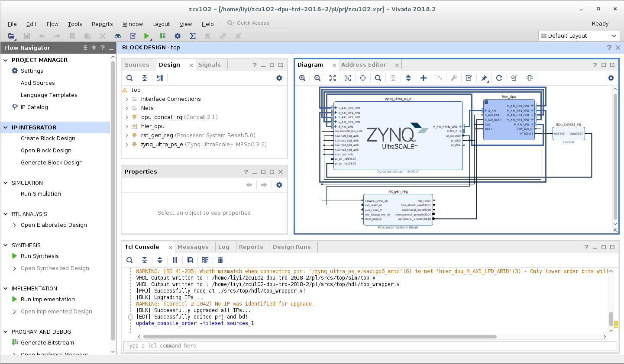Zoom in on the block diagram

click(302, 78)
